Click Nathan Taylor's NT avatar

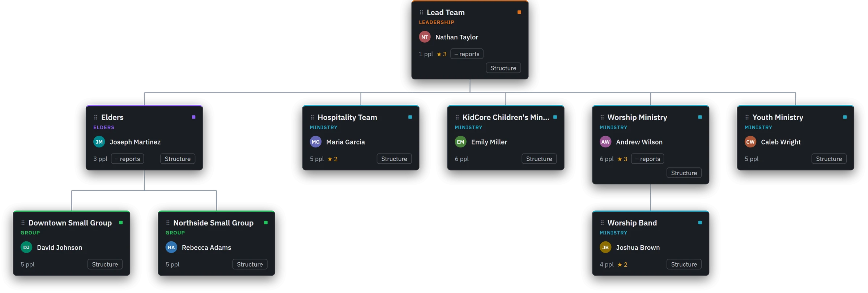425,37
